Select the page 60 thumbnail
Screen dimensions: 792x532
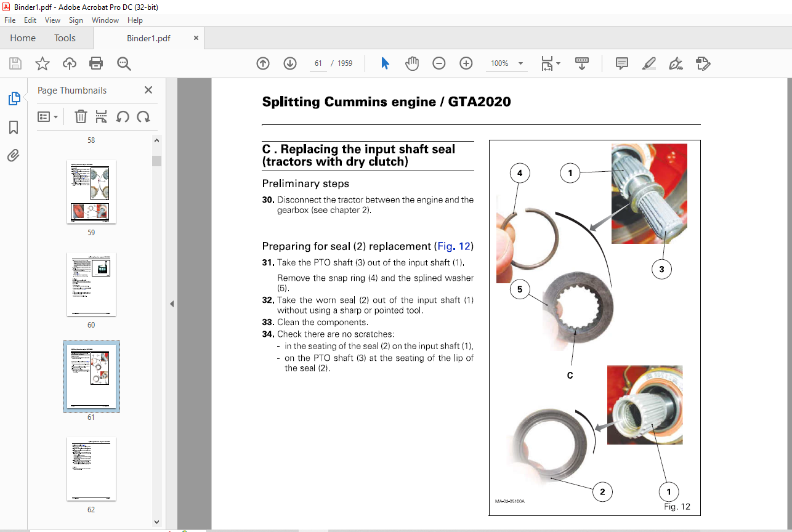pos(91,284)
